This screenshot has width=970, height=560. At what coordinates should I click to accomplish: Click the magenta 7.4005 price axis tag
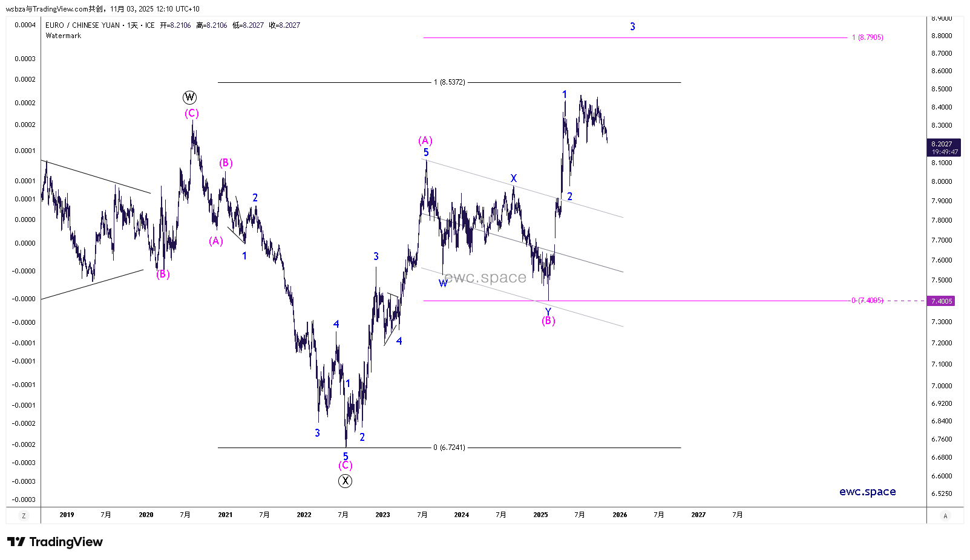coord(942,301)
